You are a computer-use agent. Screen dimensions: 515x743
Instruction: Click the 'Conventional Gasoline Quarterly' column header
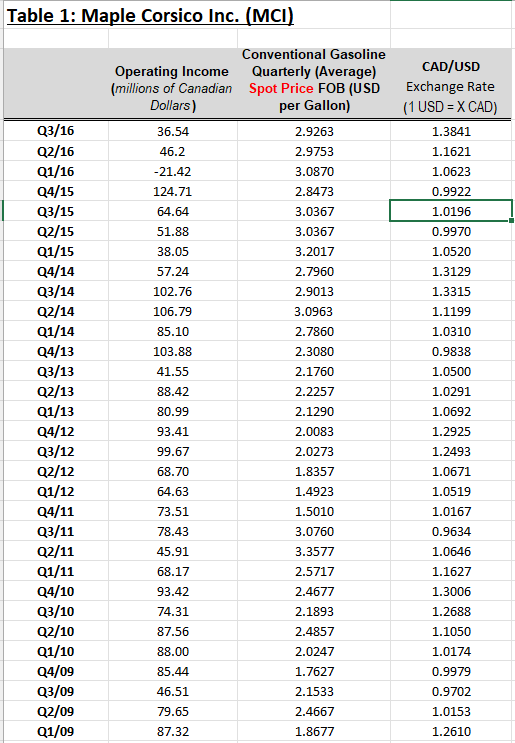coord(314,83)
